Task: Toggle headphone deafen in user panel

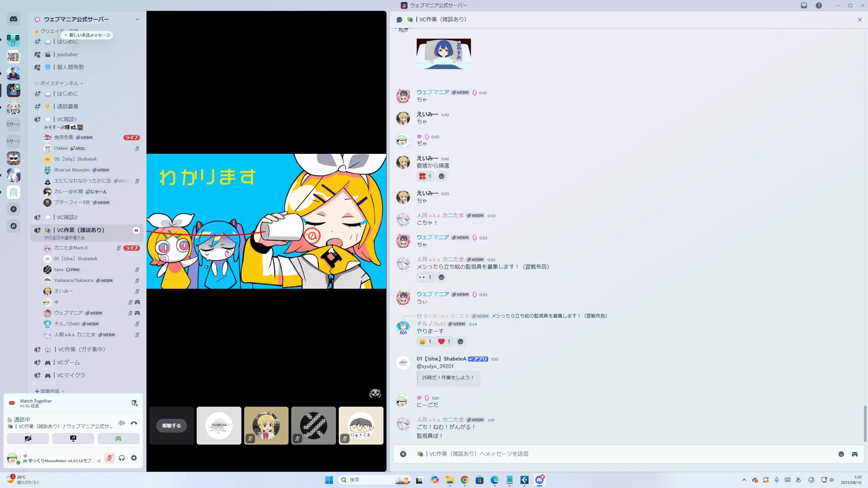Action: (122, 458)
